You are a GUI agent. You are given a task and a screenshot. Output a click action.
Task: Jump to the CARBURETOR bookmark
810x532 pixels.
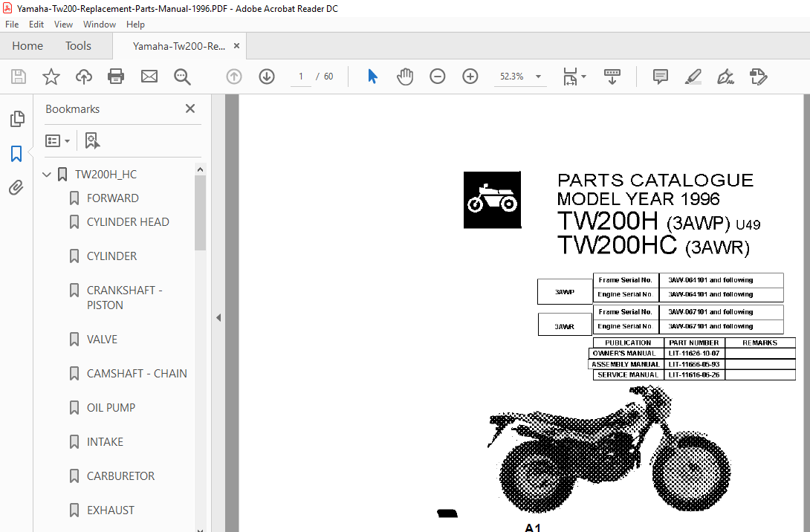pyautogui.click(x=120, y=476)
